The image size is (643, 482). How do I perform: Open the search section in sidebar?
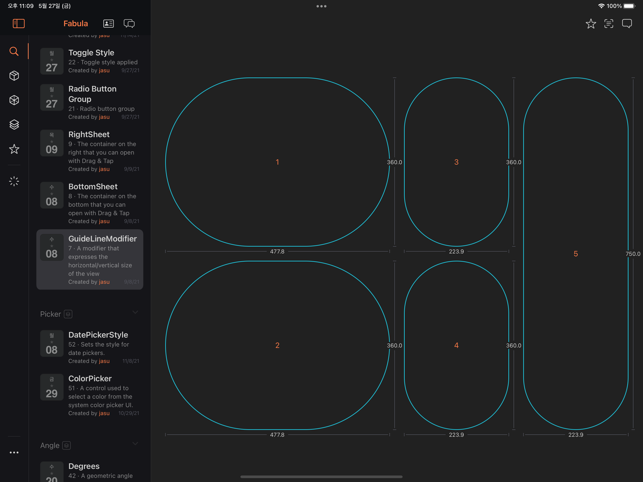click(x=14, y=51)
